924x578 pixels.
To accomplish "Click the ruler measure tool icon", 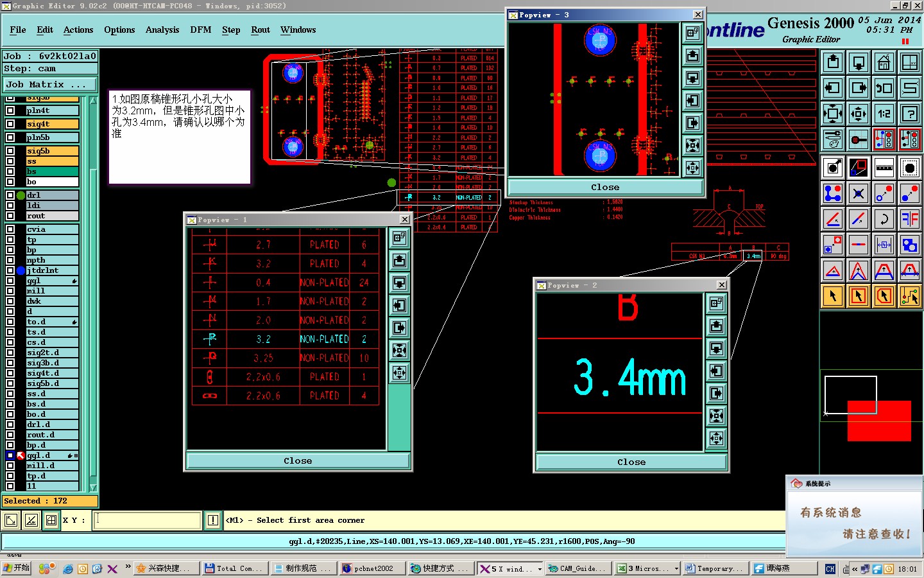I will point(884,168).
